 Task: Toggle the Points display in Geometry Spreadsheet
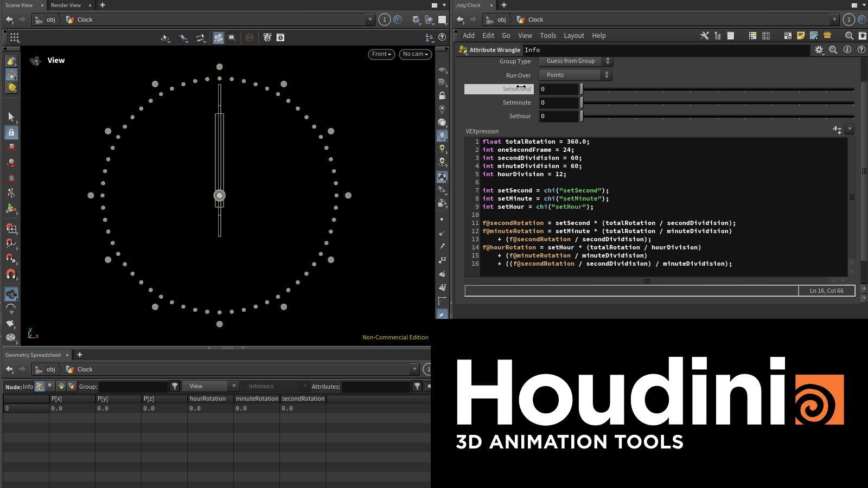coord(40,386)
